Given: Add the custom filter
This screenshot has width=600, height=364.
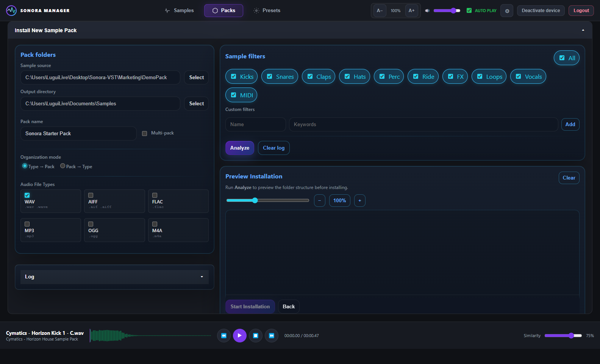Looking at the screenshot, I should pyautogui.click(x=570, y=124).
